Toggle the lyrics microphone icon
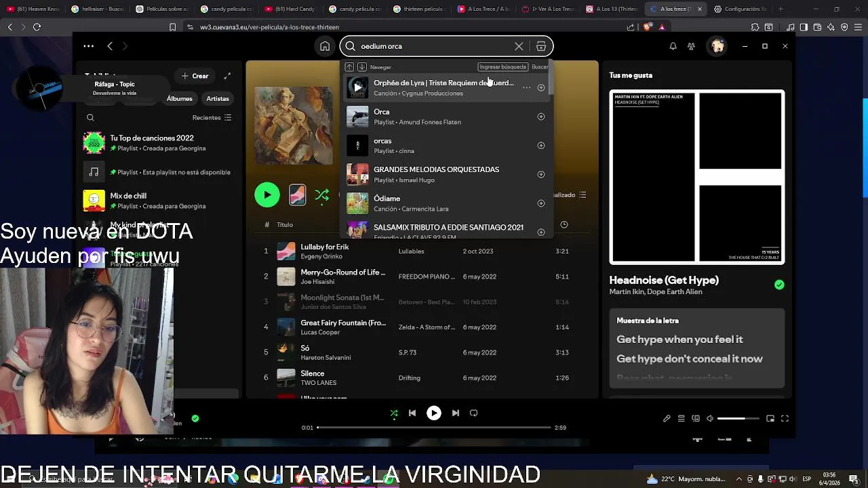 [667, 419]
